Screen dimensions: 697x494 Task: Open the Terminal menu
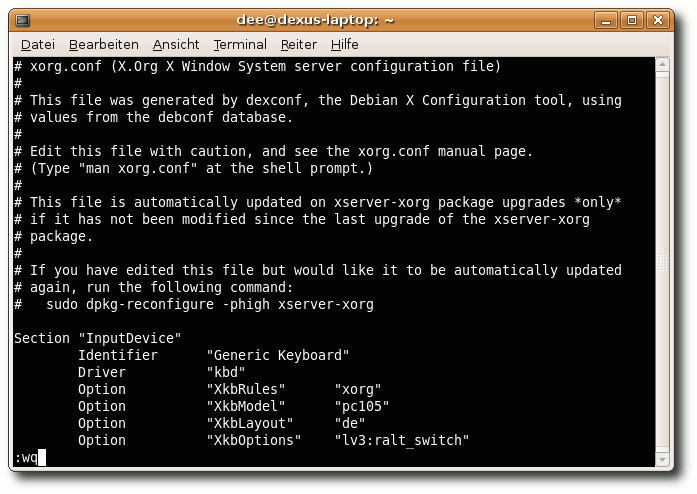click(240, 44)
